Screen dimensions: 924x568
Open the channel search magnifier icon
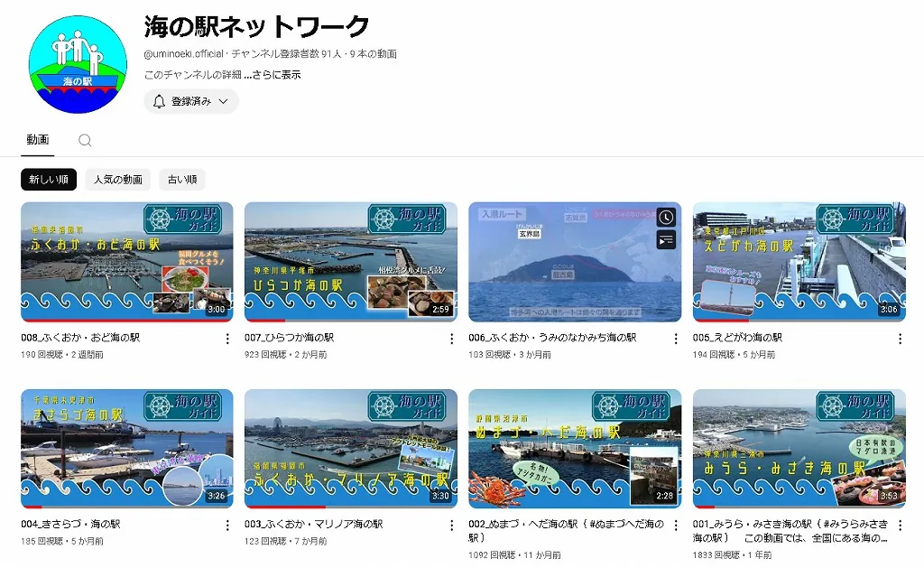85,140
